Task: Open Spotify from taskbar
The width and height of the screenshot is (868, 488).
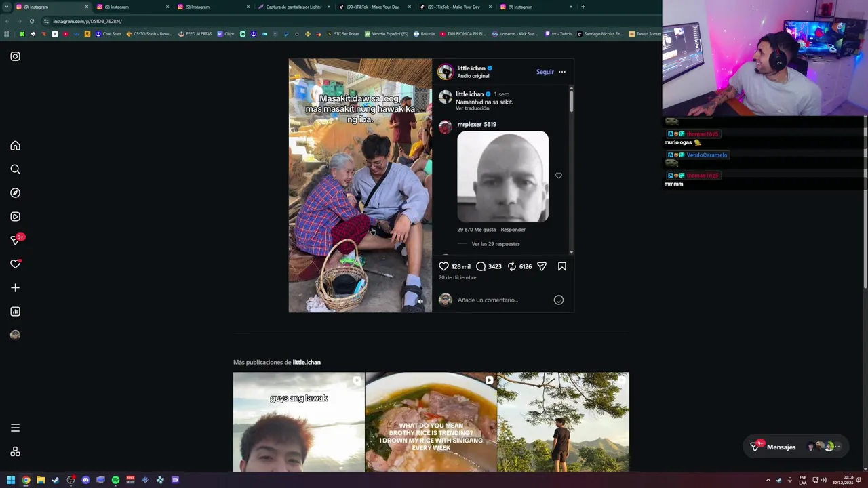Action: coord(115,480)
